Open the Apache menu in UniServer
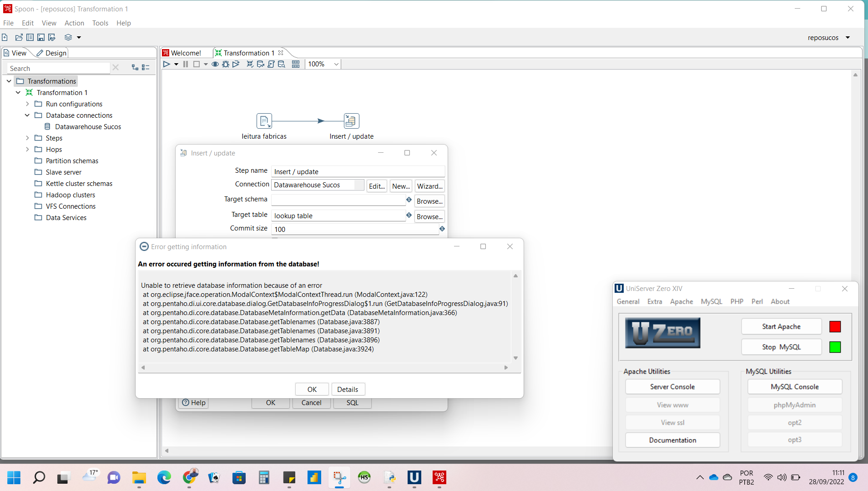The height and width of the screenshot is (491, 868). click(681, 301)
